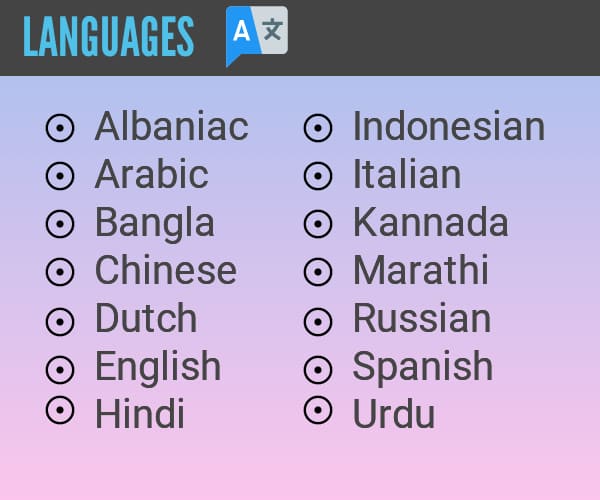600x500 pixels.
Task: Select the Hindi radio button
Action: [x=60, y=410]
